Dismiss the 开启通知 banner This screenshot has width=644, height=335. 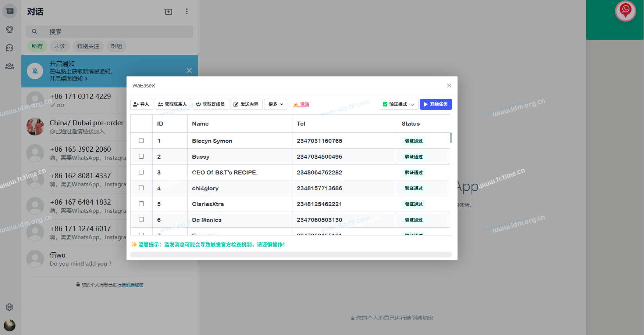[x=189, y=71]
